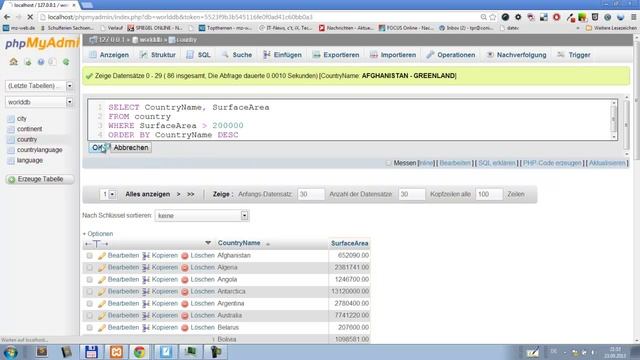Expand the Optionen section
Screen dimensions: 640x360
[98, 234]
